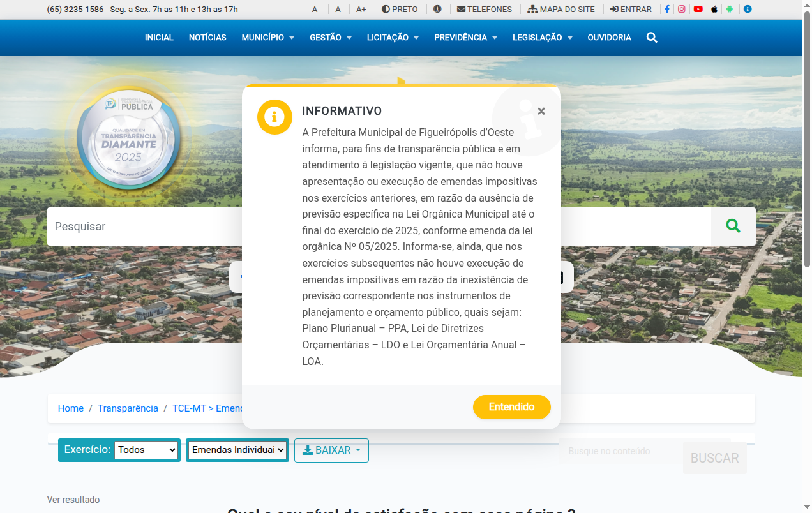
Task: Open the OUVIDORIA menu item
Action: (x=609, y=38)
